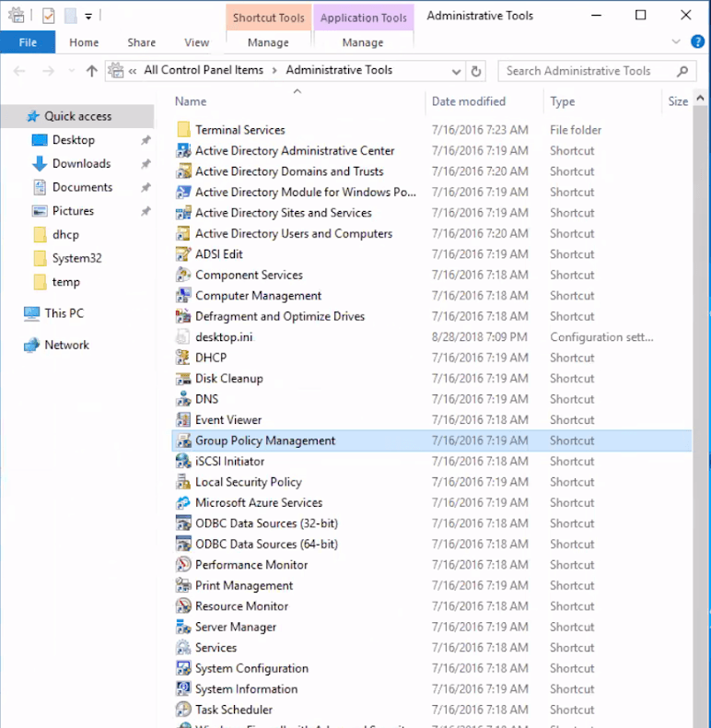The width and height of the screenshot is (711, 728).
Task: Select the Print Management icon
Action: click(x=183, y=585)
